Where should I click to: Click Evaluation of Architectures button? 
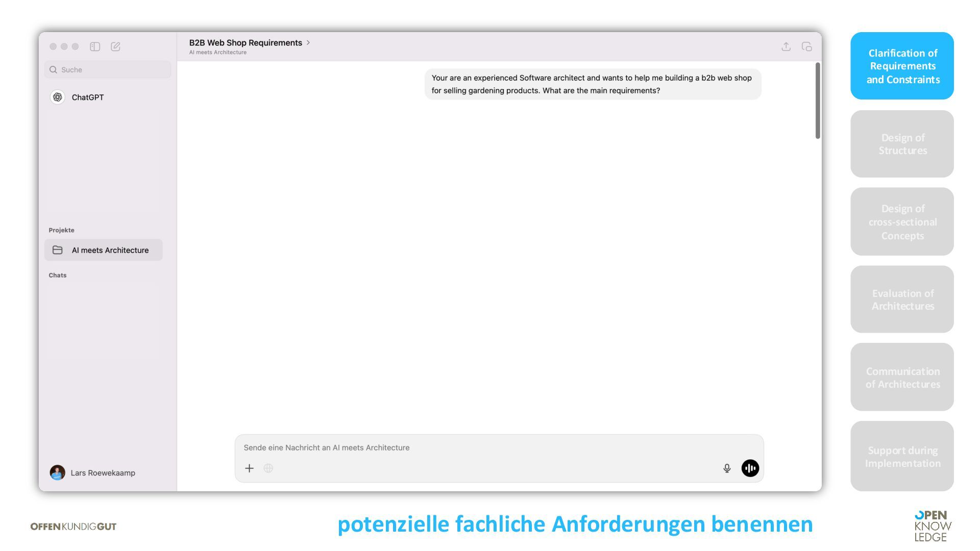902,299
